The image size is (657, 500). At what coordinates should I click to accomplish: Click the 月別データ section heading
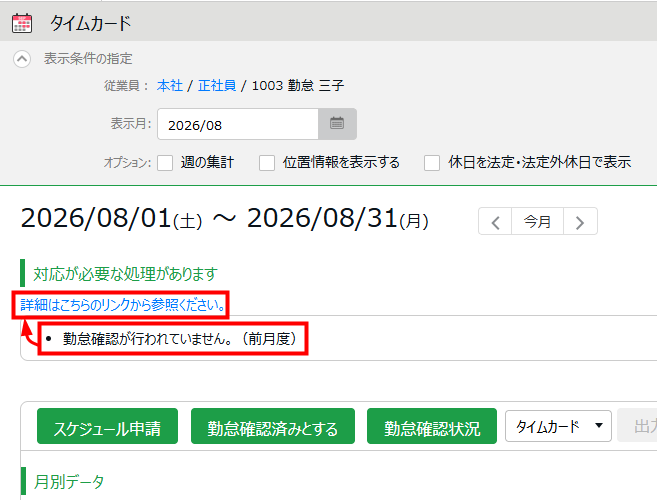tap(69, 482)
